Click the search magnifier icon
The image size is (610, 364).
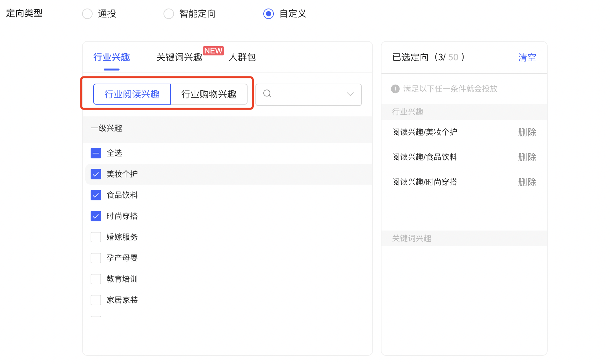267,94
